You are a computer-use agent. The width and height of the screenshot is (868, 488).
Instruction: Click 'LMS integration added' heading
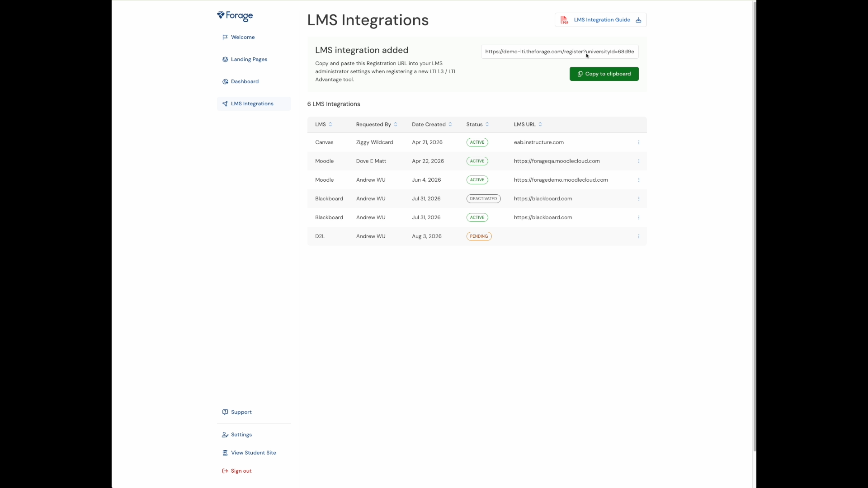click(x=362, y=50)
